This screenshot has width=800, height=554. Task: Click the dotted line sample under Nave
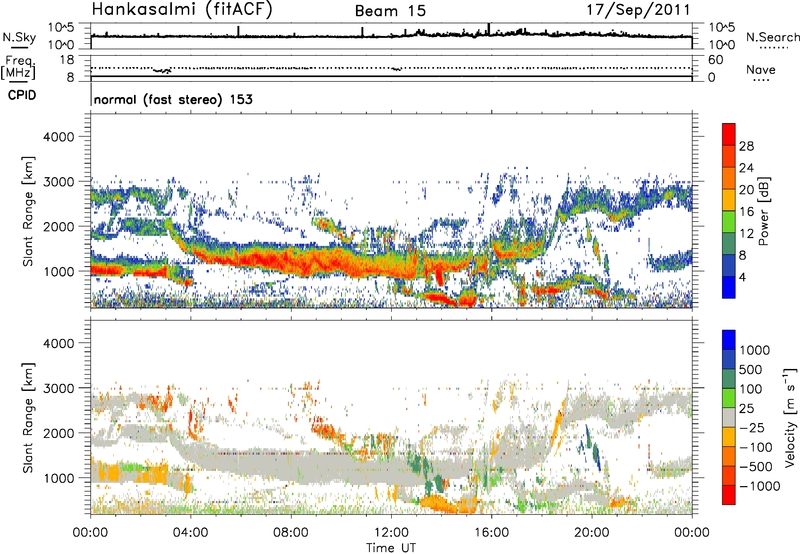(x=761, y=81)
